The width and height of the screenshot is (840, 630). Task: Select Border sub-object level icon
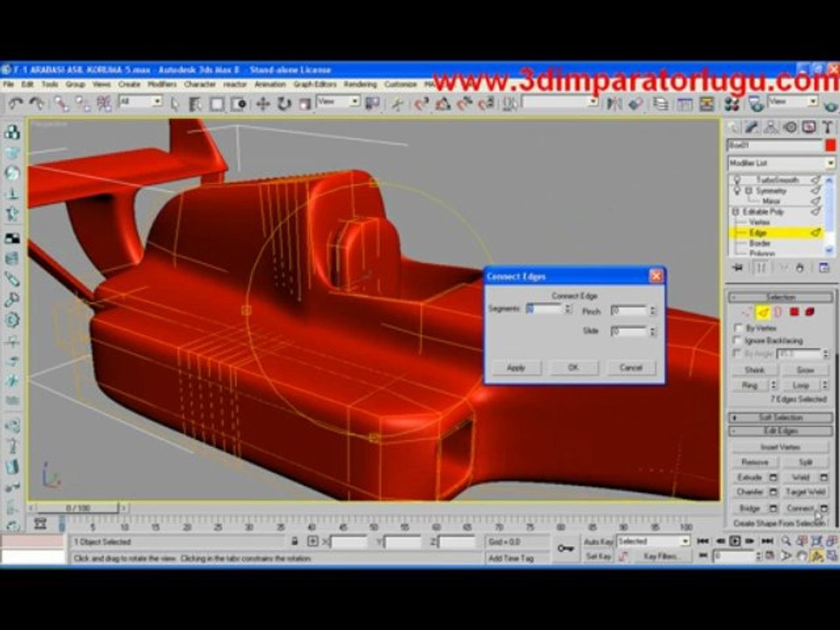point(779,311)
